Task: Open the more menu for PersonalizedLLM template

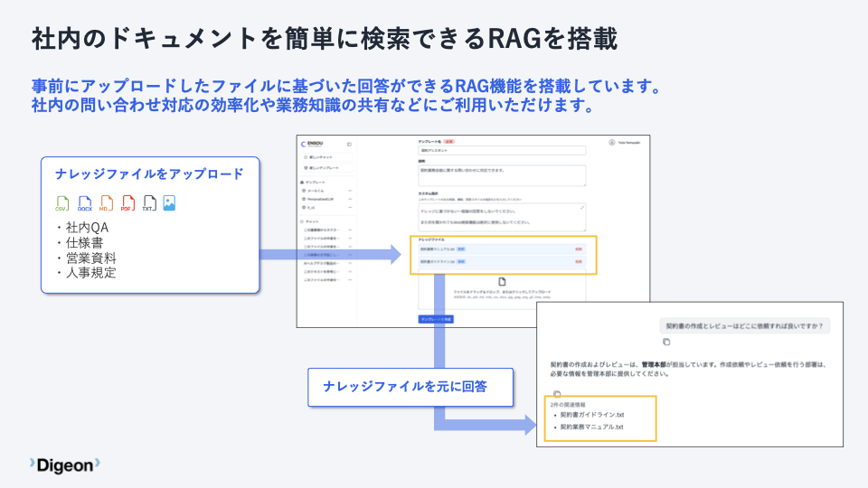Action: pos(350,199)
